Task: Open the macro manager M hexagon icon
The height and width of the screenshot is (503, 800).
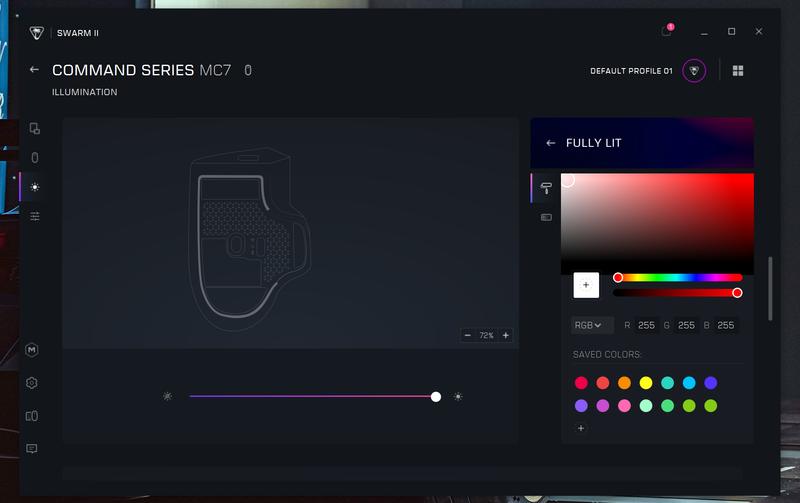Action: [32, 350]
